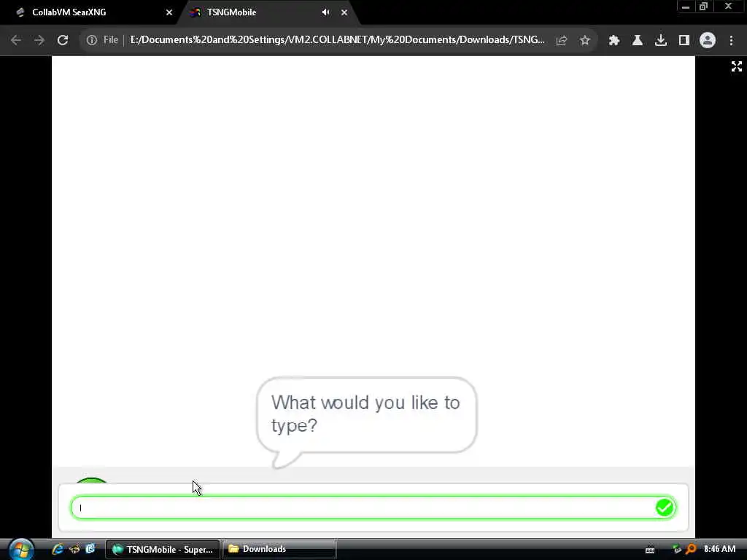The height and width of the screenshot is (560, 747).
Task: Click the address bar URL
Action: click(337, 40)
